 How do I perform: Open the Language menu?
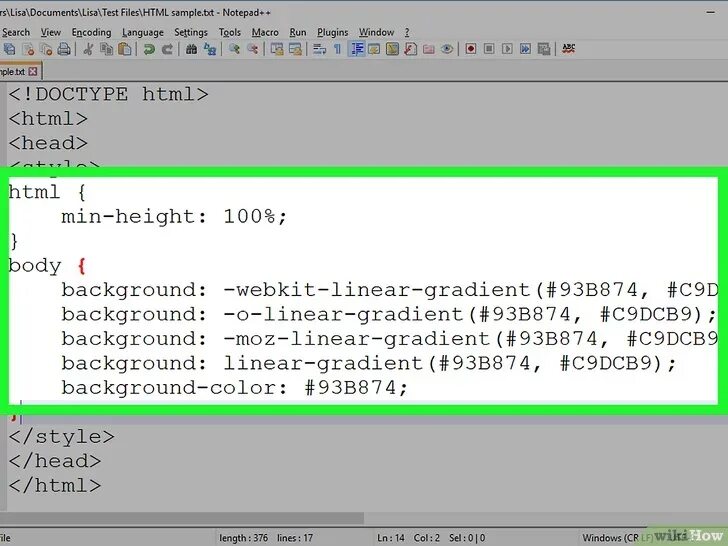click(143, 32)
